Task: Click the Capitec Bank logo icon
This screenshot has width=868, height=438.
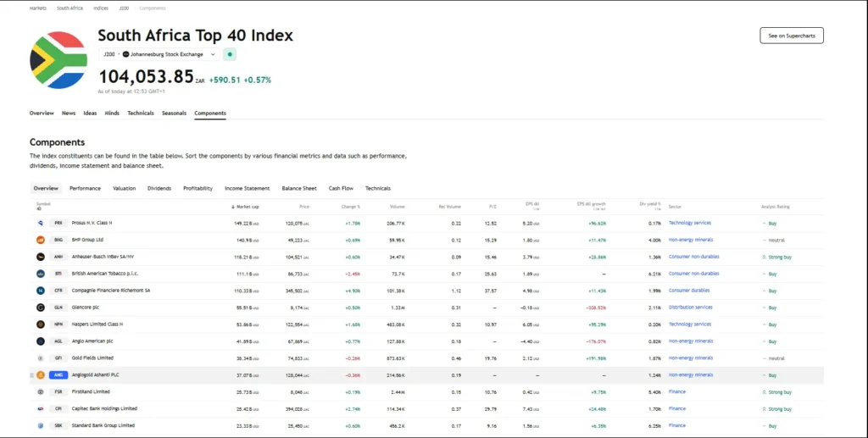Action: point(41,408)
